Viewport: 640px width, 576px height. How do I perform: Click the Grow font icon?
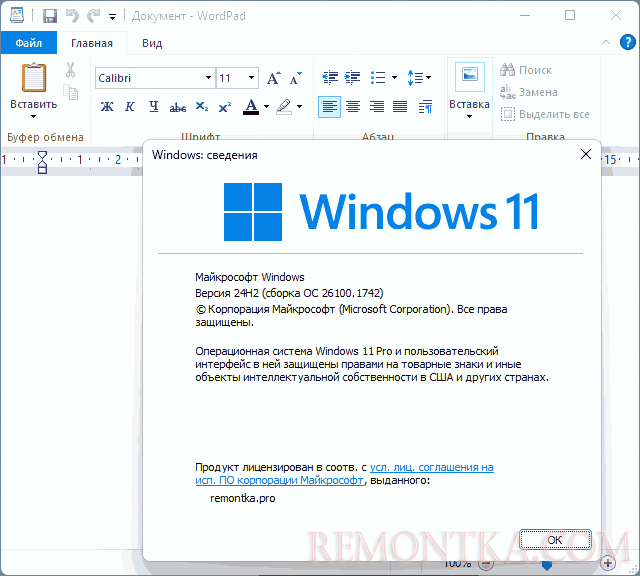pyautogui.click(x=274, y=78)
